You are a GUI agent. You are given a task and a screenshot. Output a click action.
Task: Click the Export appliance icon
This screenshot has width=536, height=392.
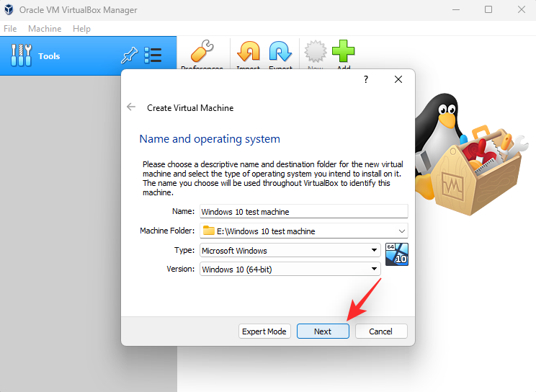click(x=280, y=53)
